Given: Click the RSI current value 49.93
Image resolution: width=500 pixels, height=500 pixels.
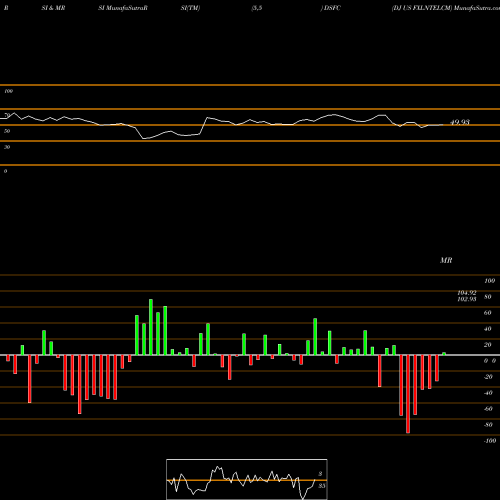Looking at the screenshot, I should coord(460,122).
